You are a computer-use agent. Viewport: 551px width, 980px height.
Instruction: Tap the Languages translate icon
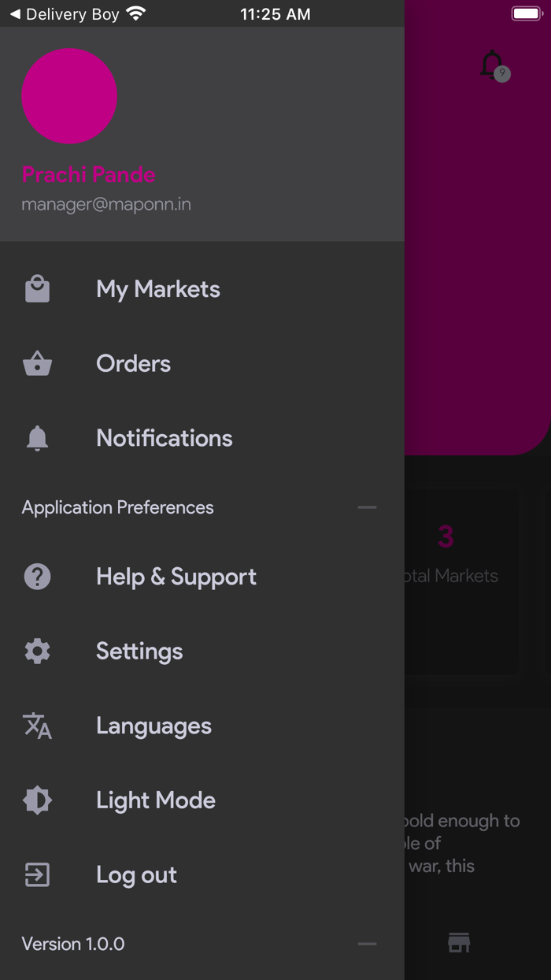(x=37, y=726)
